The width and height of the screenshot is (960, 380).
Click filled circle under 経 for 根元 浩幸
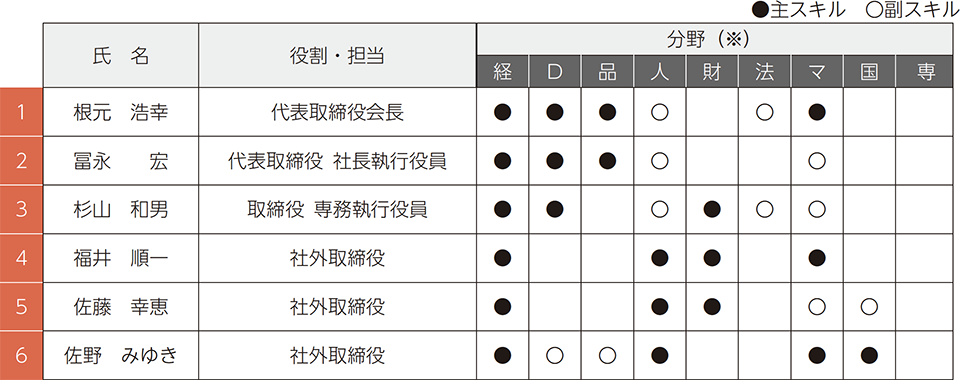coord(503,113)
